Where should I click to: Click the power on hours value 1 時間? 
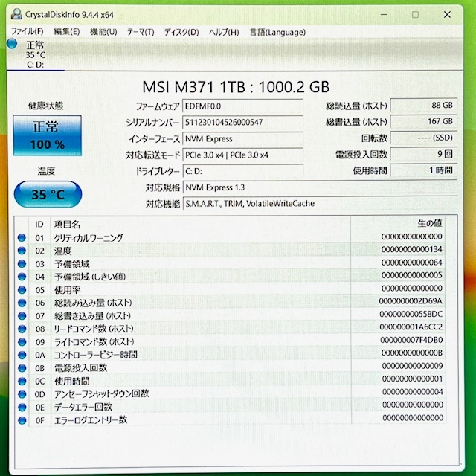pyautogui.click(x=423, y=170)
